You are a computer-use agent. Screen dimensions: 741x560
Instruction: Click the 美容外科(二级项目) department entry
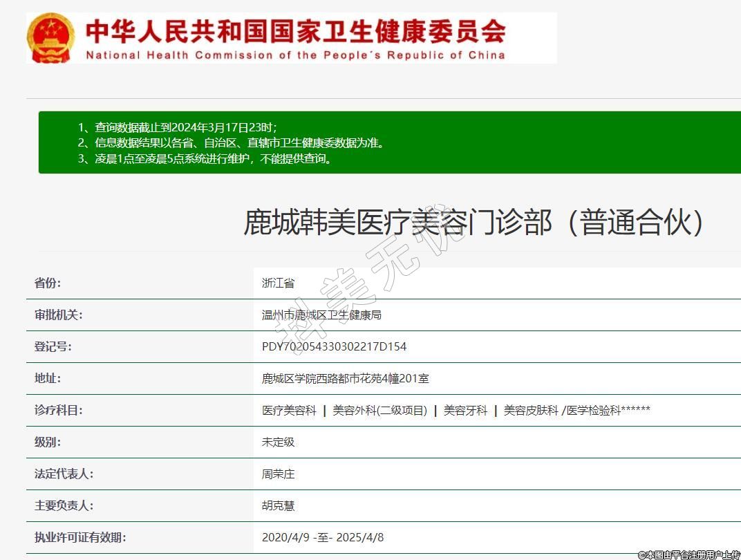(379, 410)
